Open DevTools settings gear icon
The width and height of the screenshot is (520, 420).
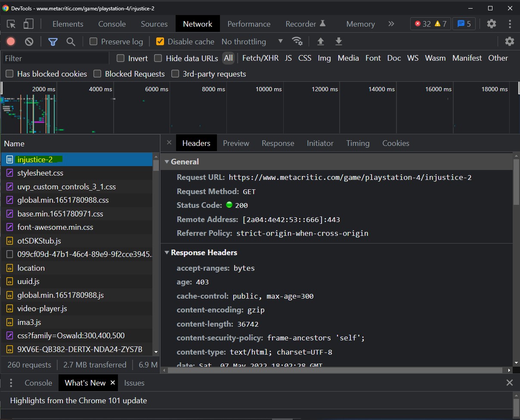point(492,24)
